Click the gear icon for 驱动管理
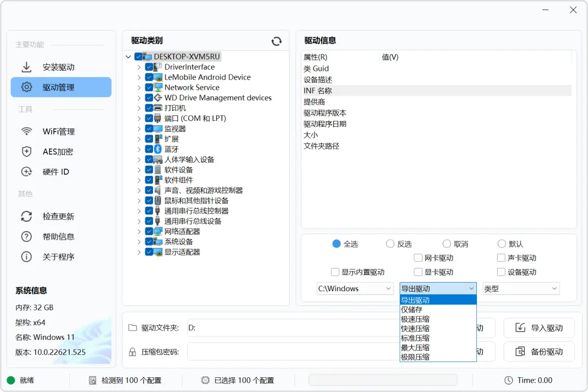Screen dimensions: 588x392 tap(26, 87)
